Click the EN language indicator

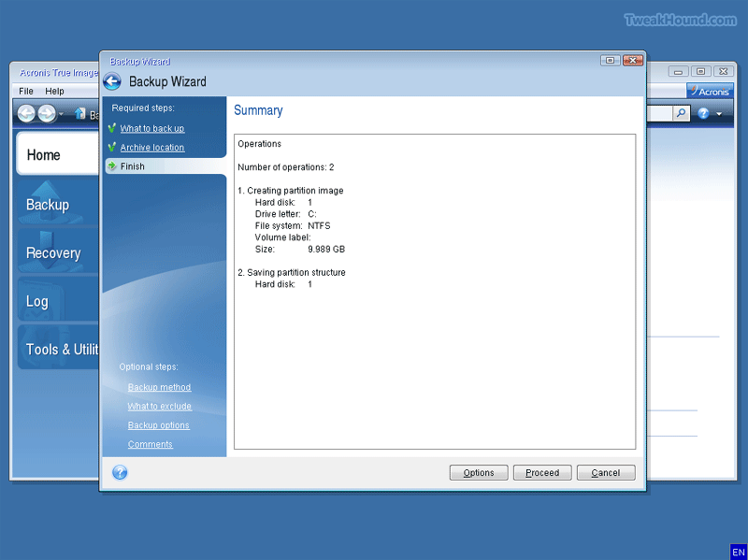click(738, 552)
